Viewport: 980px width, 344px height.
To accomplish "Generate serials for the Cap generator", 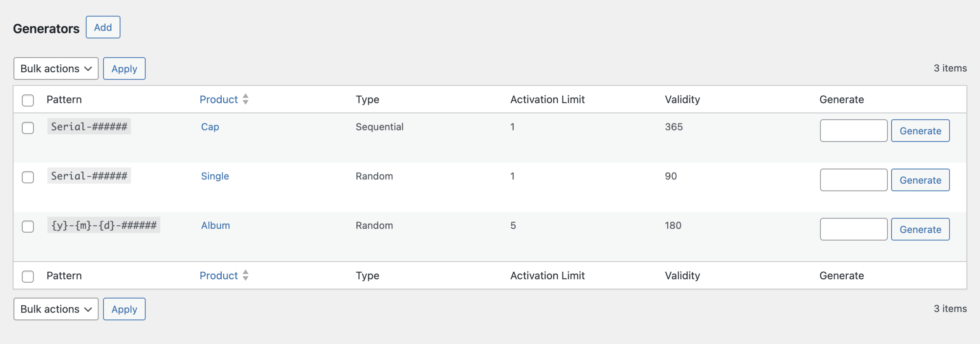I will [x=920, y=130].
